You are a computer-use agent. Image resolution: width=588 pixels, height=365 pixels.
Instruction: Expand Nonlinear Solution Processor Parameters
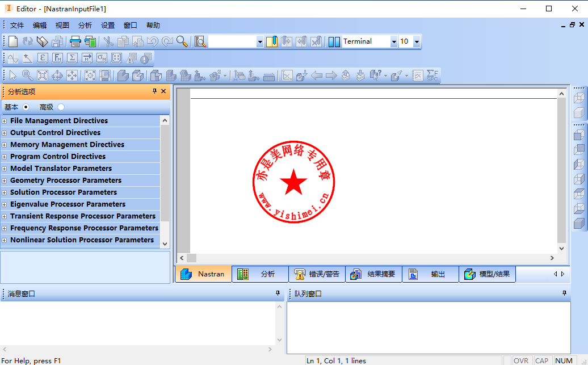click(4, 241)
